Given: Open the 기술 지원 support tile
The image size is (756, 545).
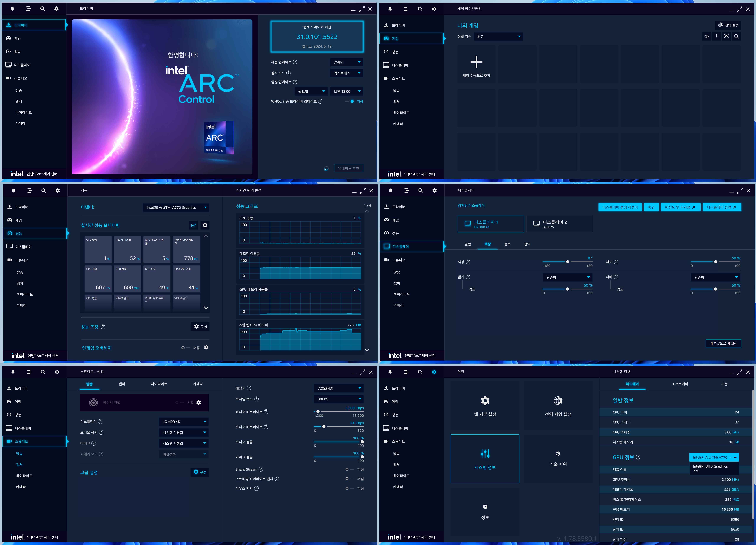Looking at the screenshot, I should coord(558,458).
